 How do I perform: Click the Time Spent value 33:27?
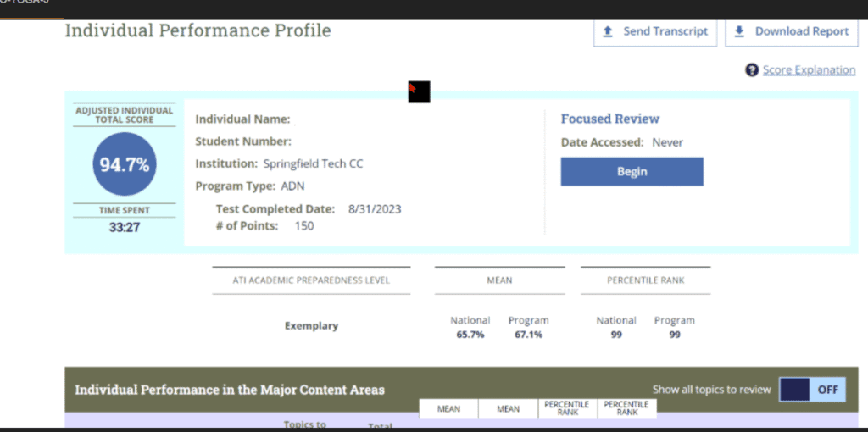125,227
